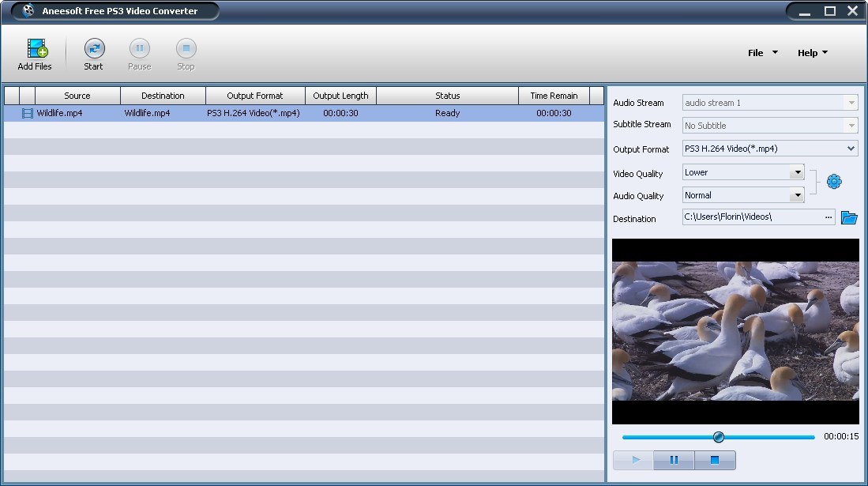Viewport: 868px width, 486px height.
Task: Click the Wildlife.mp4 video file icon
Action: 26,113
